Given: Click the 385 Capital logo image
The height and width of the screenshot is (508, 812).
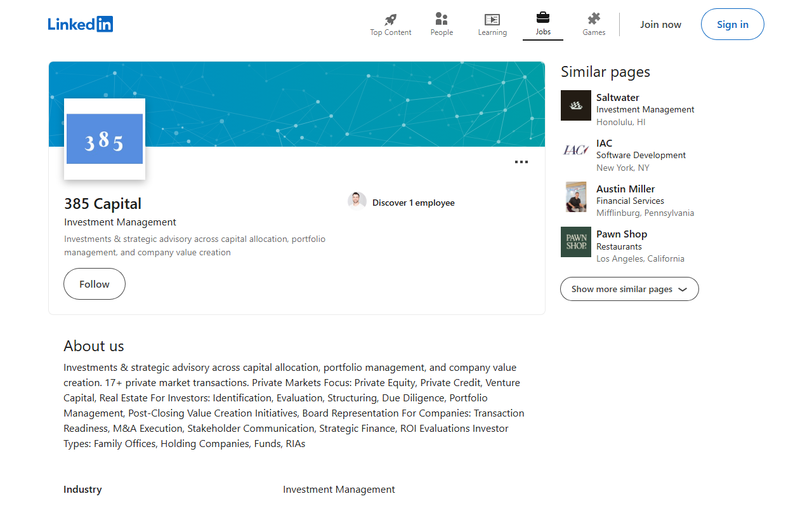Looking at the screenshot, I should pyautogui.click(x=105, y=139).
